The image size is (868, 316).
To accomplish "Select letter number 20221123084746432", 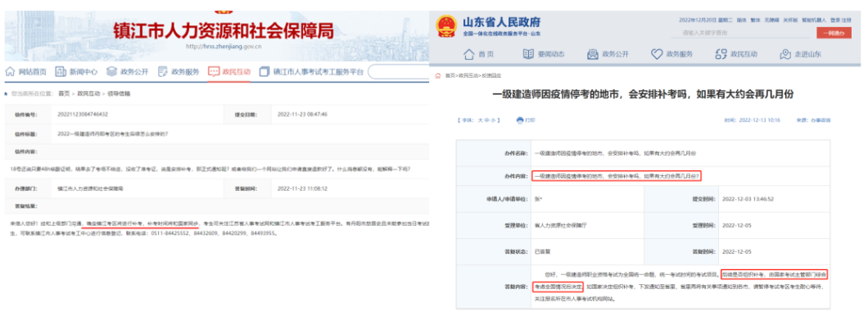I will tap(83, 115).
